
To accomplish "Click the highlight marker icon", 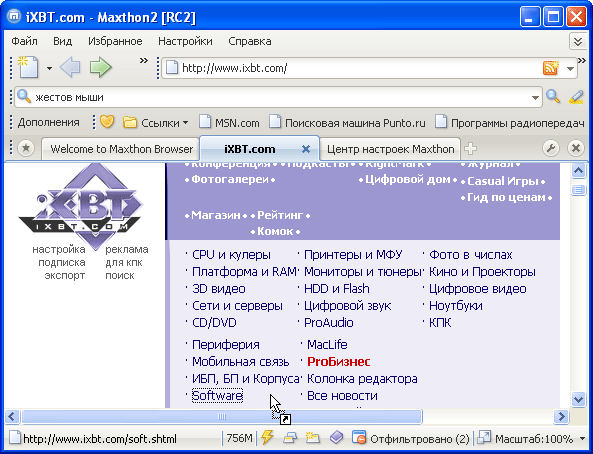I will (x=576, y=97).
